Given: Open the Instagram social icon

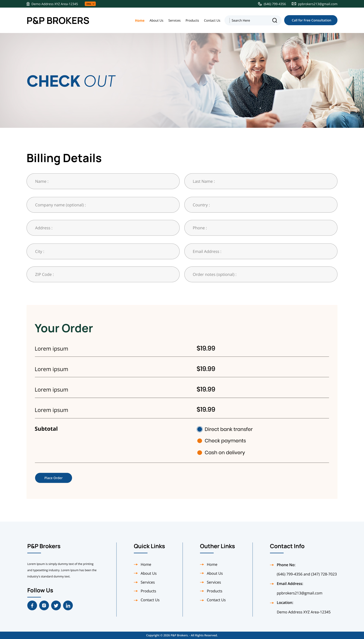Looking at the screenshot, I should pos(44,605).
